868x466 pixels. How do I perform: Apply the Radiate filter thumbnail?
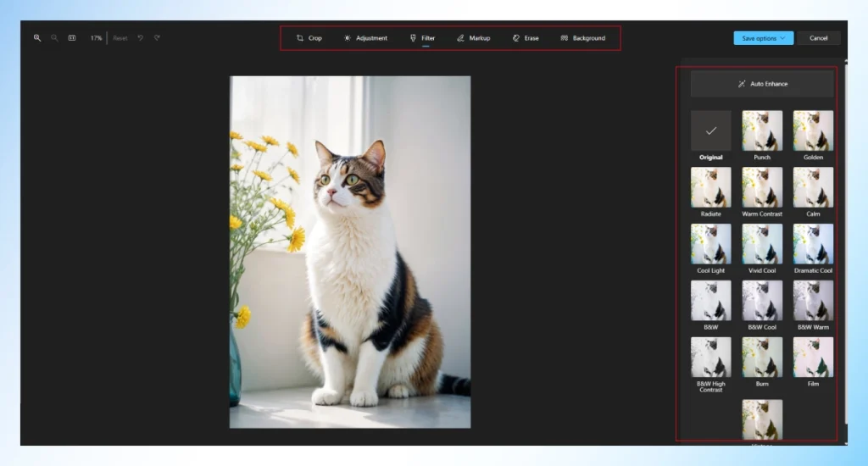[x=711, y=187]
